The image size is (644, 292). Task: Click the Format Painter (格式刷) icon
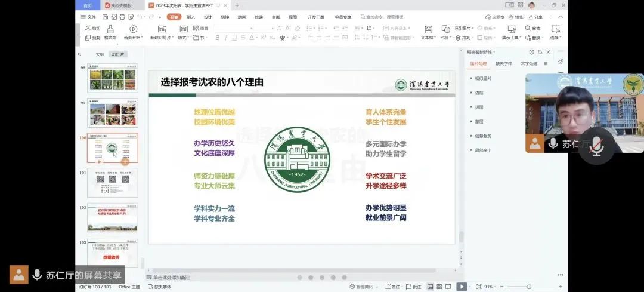(x=110, y=29)
